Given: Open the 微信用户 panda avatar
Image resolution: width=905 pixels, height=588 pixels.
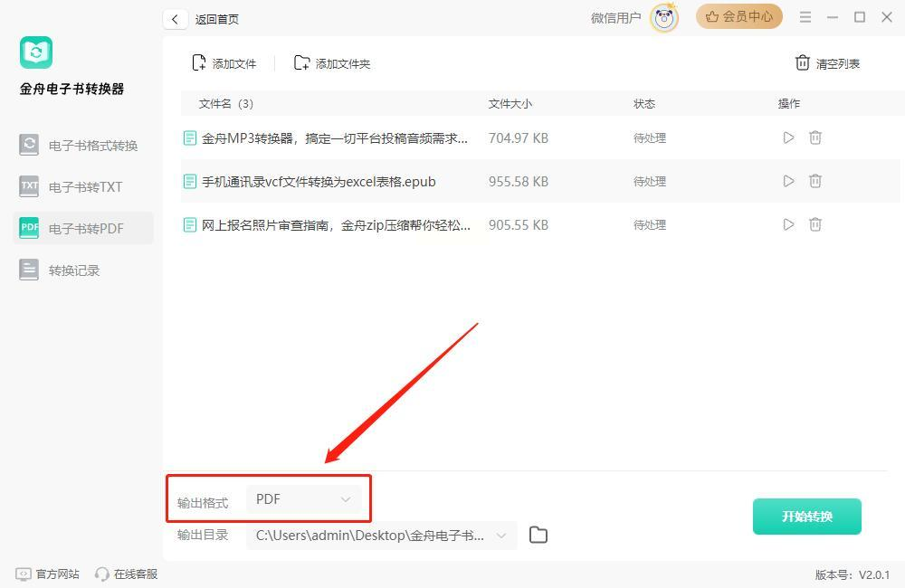Looking at the screenshot, I should [663, 18].
